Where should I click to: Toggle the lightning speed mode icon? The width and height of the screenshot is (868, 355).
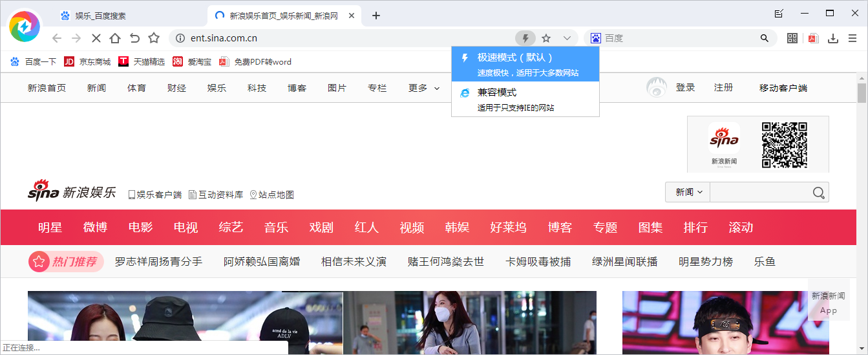[x=525, y=38]
